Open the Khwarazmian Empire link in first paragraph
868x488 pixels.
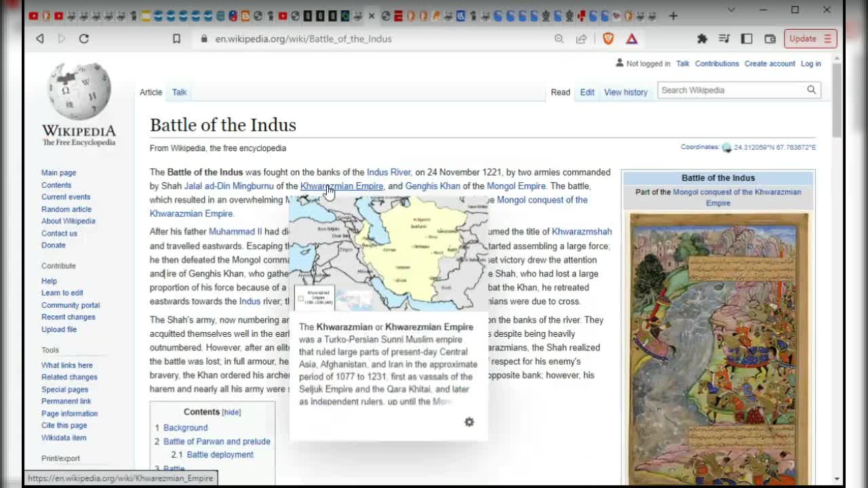pyautogui.click(x=342, y=186)
